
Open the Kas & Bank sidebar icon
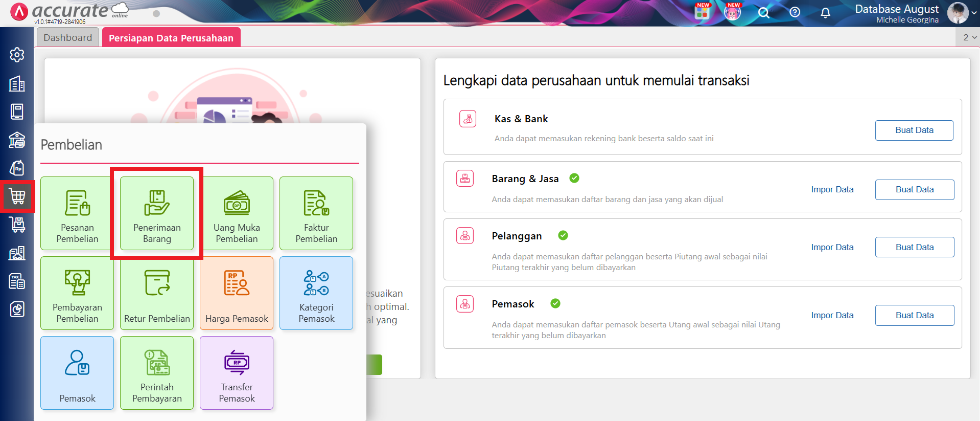[17, 140]
